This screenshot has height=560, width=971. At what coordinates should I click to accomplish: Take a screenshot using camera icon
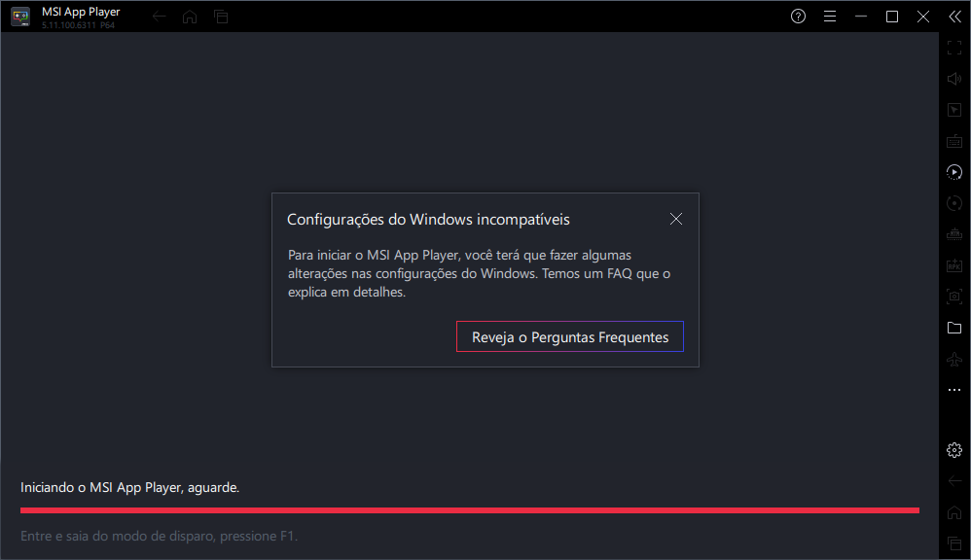click(x=954, y=297)
